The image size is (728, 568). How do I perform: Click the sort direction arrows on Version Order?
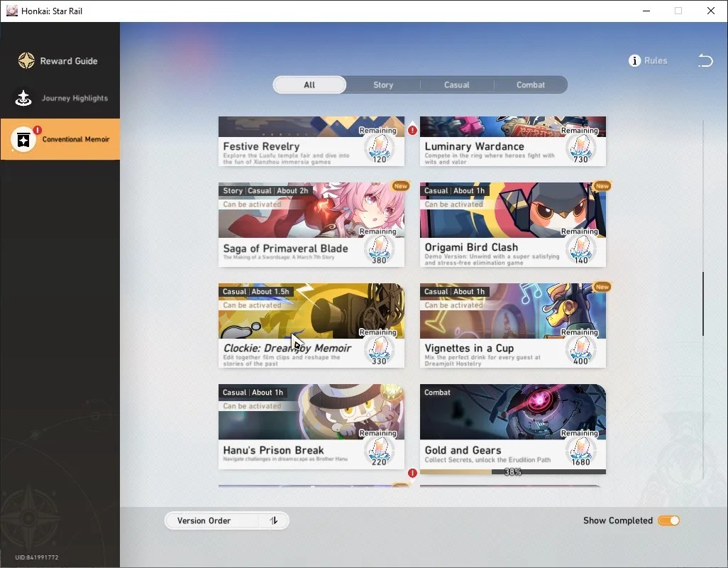point(274,520)
